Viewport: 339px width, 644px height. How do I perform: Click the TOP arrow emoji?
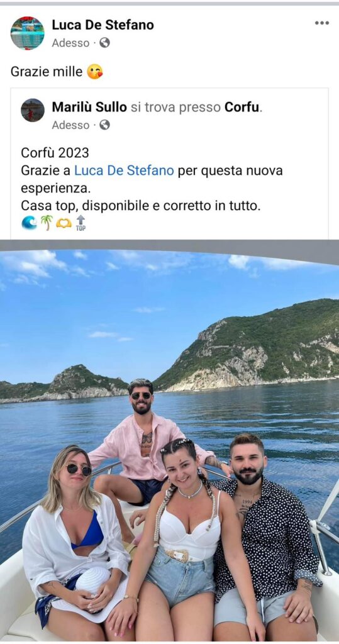[x=81, y=223]
